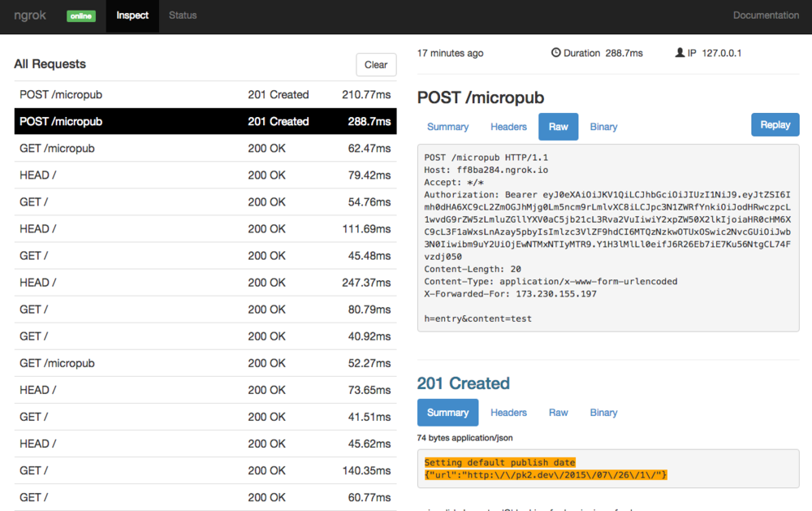Open the Inspect tab
The height and width of the screenshot is (511, 812).
[x=132, y=15]
